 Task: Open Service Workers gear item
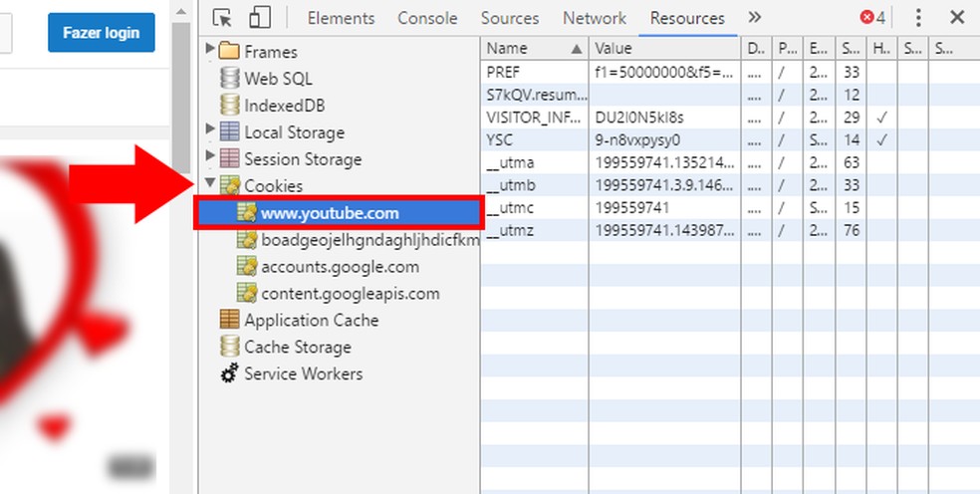pos(303,374)
